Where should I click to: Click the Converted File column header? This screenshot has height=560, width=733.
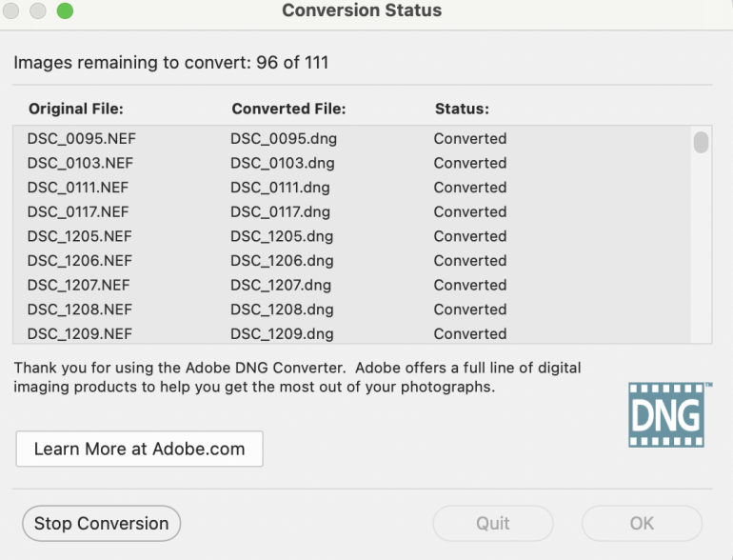pos(288,109)
